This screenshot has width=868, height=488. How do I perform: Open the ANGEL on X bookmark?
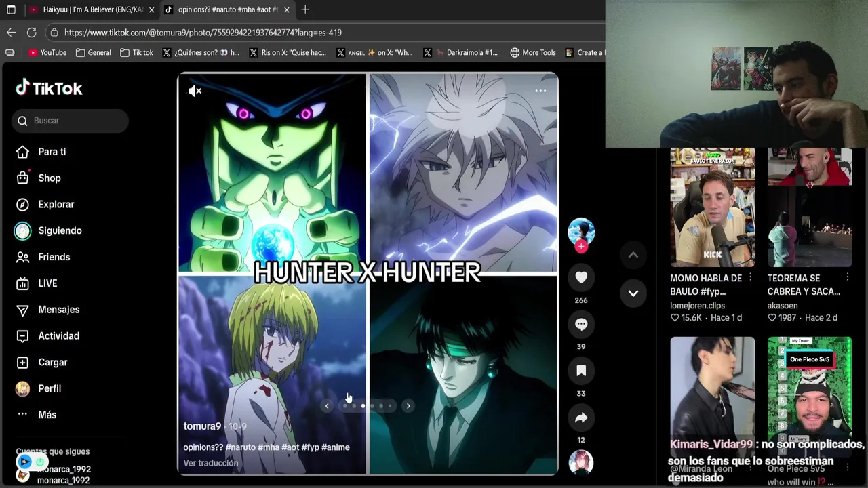[x=374, y=52]
